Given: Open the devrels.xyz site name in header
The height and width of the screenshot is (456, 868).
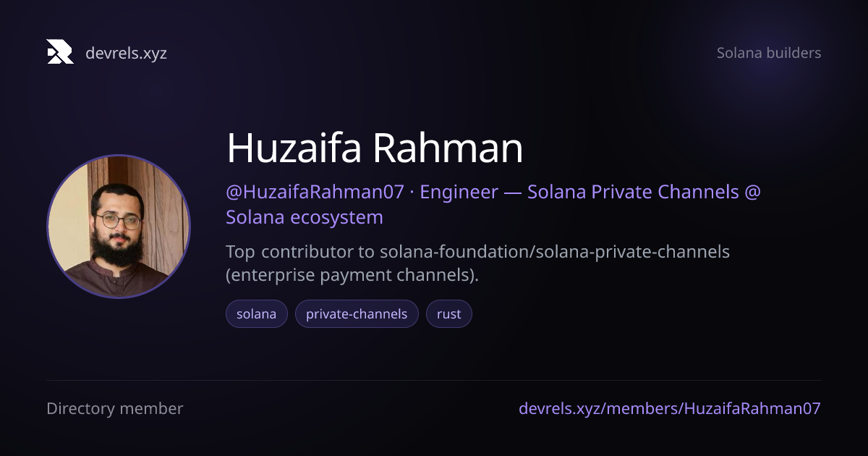Looking at the screenshot, I should point(126,53).
